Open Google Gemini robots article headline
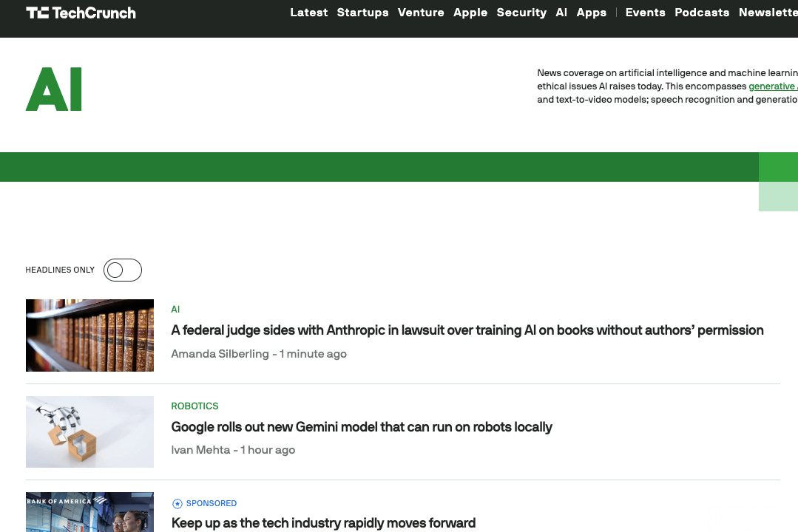The image size is (798, 532). click(362, 427)
